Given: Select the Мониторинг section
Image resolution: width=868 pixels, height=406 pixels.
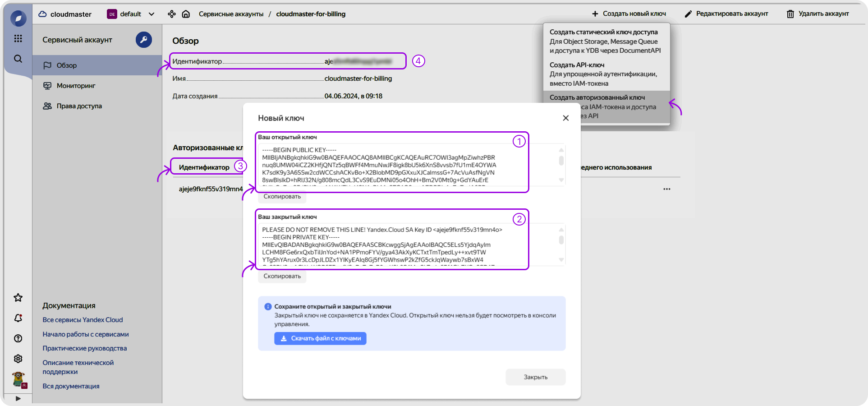Looking at the screenshot, I should click(76, 86).
